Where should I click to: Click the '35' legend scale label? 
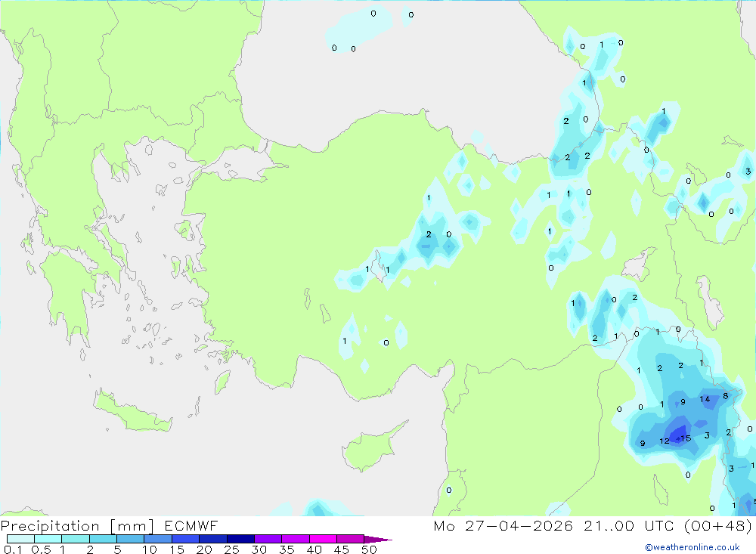click(x=287, y=549)
